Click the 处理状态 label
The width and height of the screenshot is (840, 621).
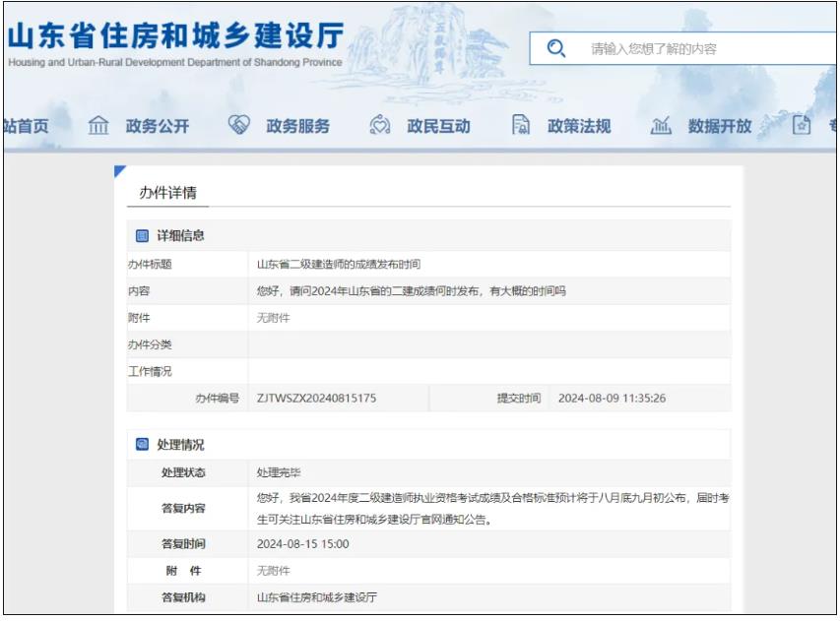[x=184, y=472]
